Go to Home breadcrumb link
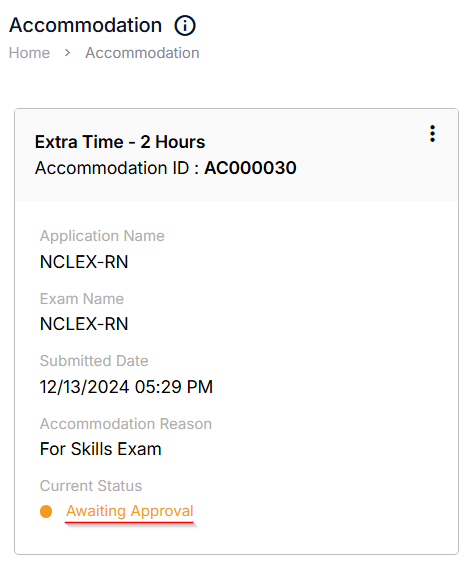 pos(29,53)
